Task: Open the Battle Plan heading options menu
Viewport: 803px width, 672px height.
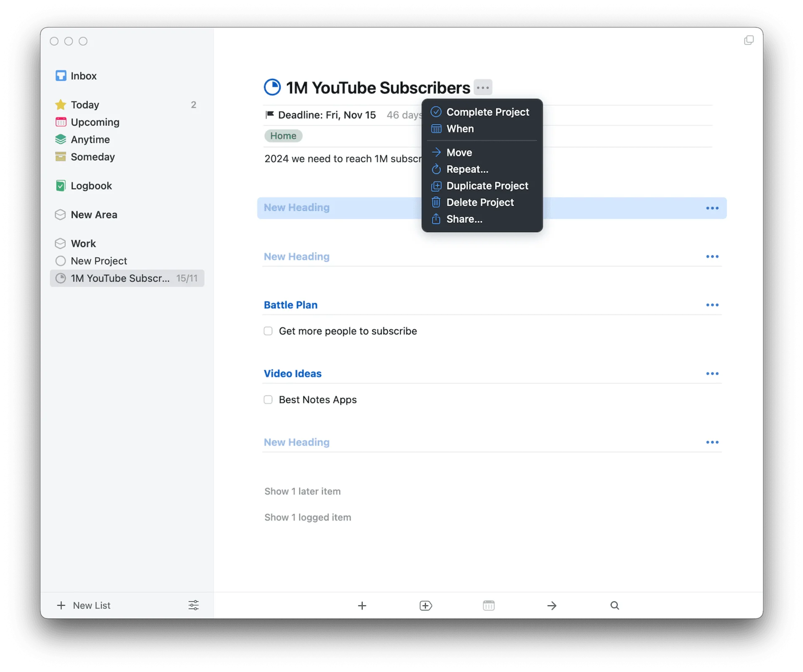Action: click(712, 305)
